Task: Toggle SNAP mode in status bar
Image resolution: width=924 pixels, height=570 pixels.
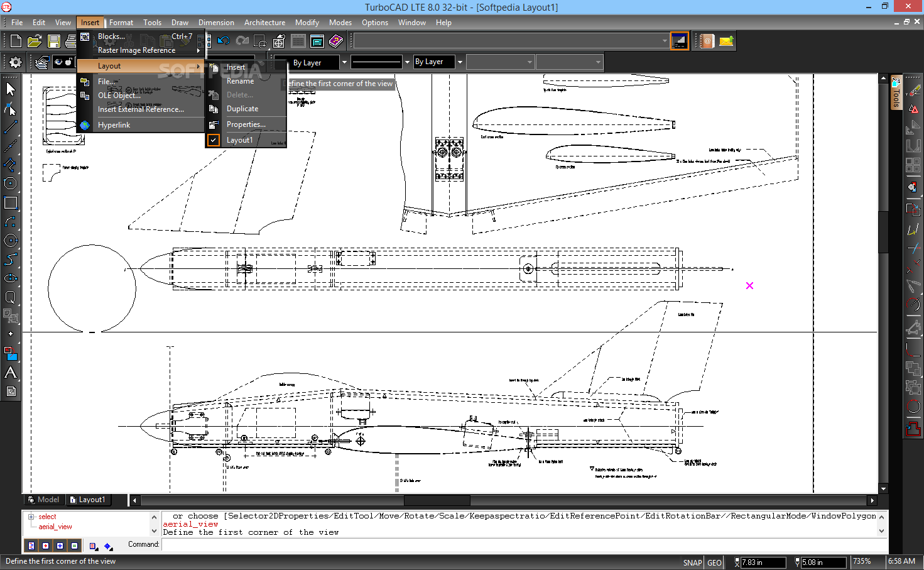Action: tap(692, 562)
